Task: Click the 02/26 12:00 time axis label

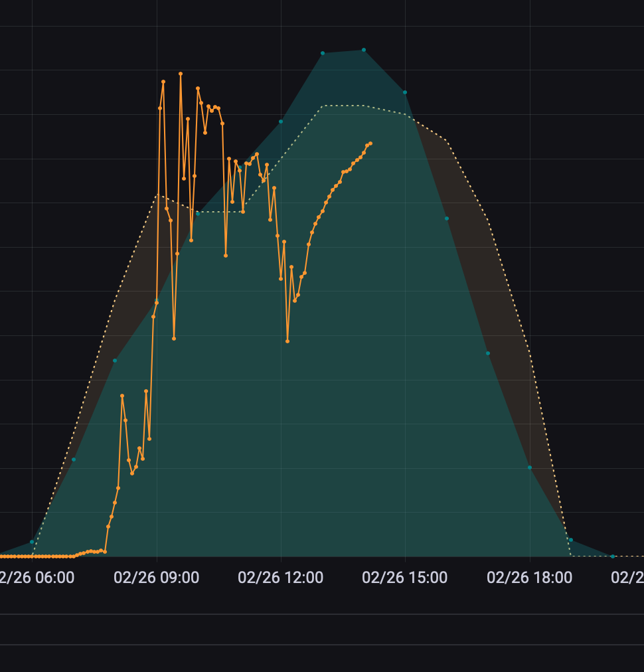Action: pyautogui.click(x=280, y=577)
